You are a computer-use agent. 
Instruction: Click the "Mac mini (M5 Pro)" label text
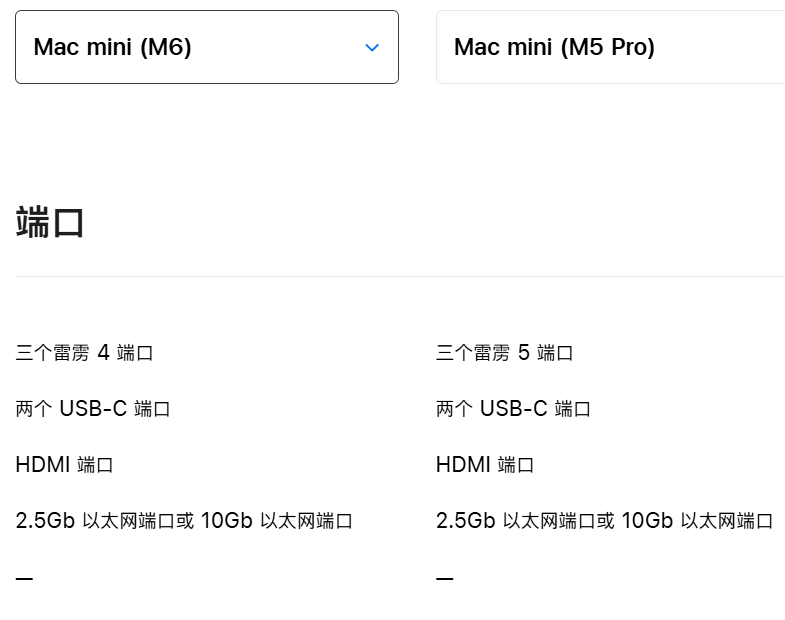point(554,47)
